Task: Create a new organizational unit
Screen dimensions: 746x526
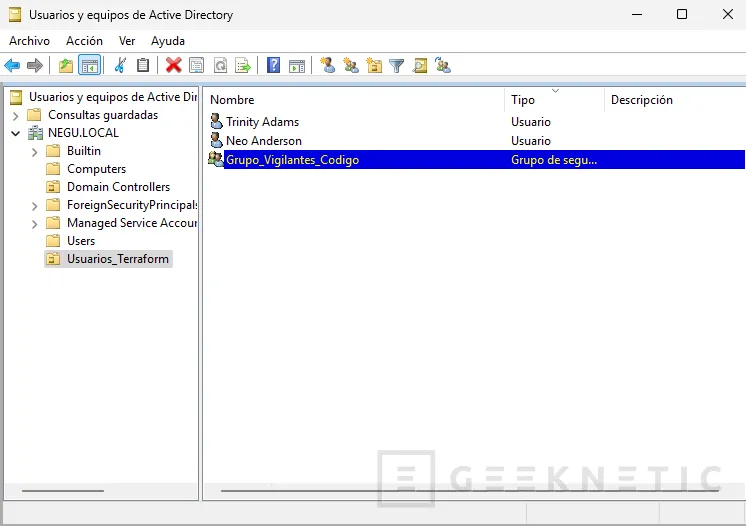Action: tap(374, 65)
